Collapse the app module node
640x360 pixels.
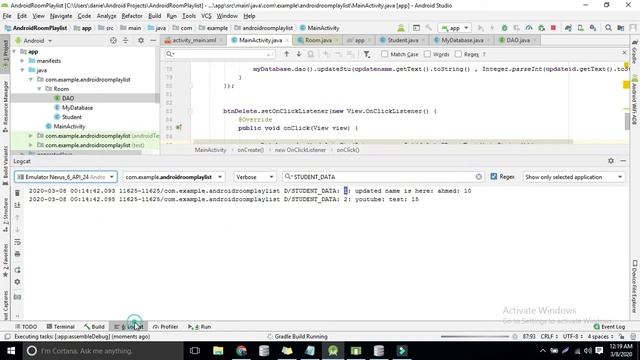(15, 52)
